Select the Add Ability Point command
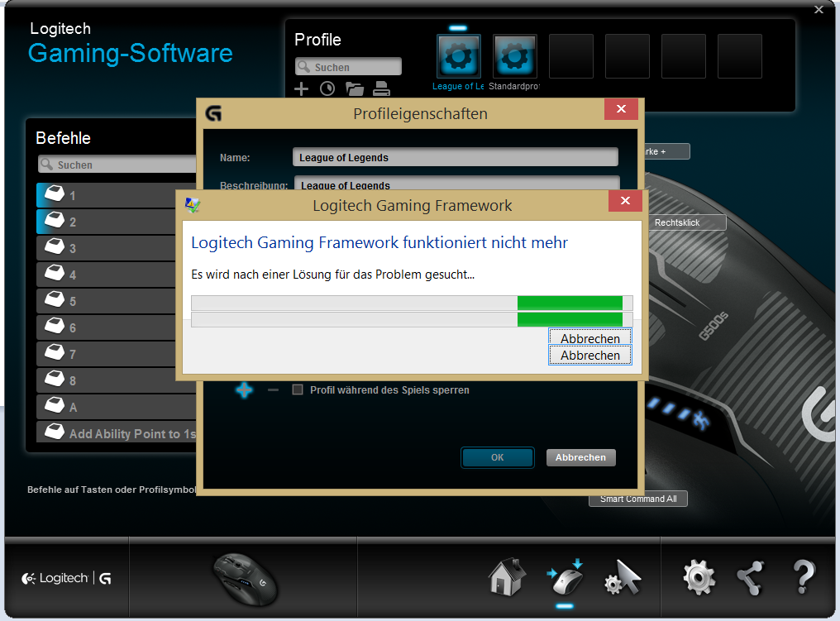840x621 pixels. 117,432
